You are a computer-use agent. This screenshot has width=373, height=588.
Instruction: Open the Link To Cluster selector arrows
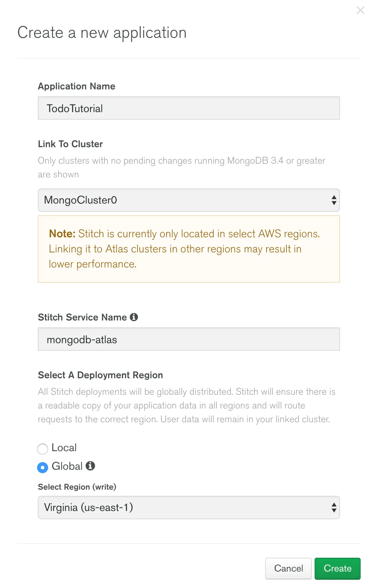(x=334, y=200)
